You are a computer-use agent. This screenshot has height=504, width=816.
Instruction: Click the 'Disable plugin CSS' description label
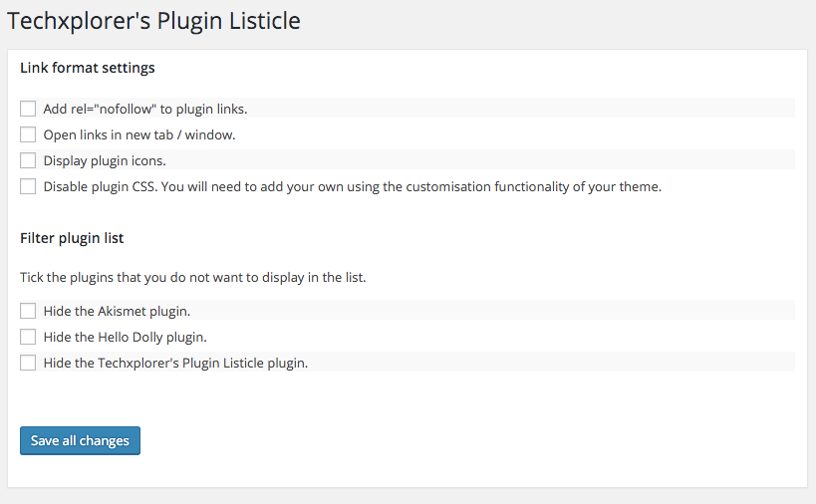pyautogui.click(x=353, y=186)
